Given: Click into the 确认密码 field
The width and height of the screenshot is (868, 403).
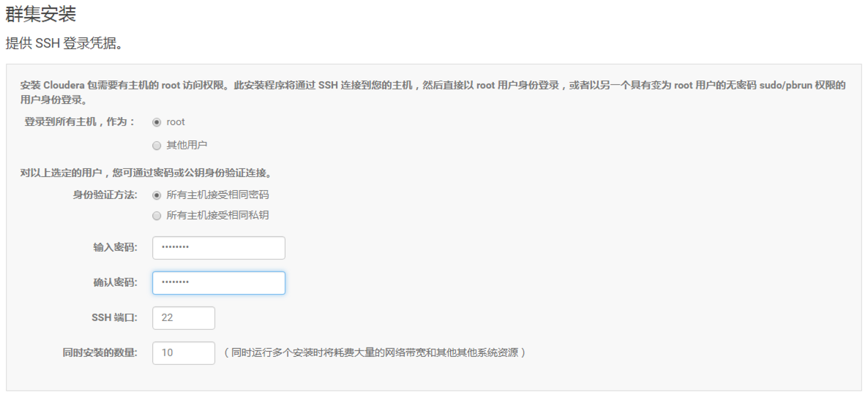Looking at the screenshot, I should click(x=218, y=283).
